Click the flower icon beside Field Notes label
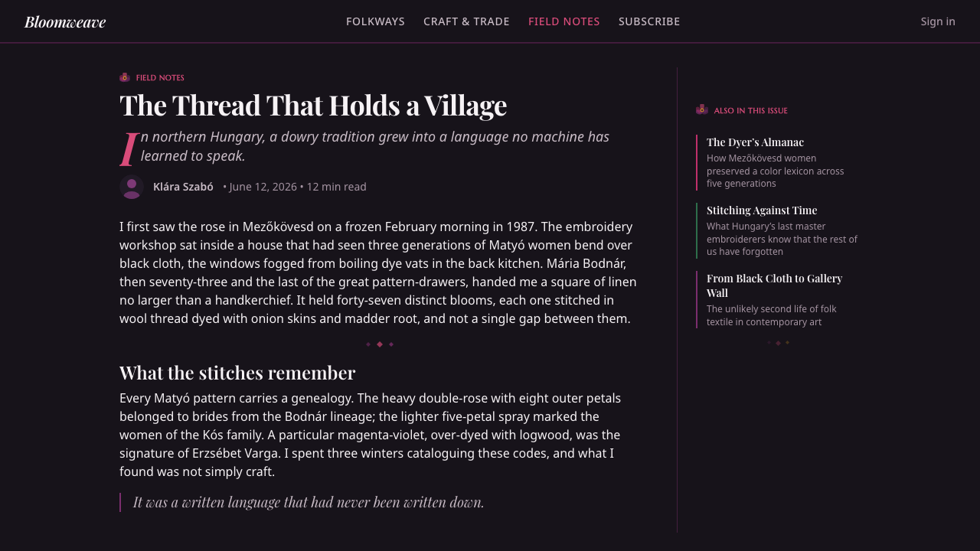The width and height of the screenshot is (980, 551). [125, 77]
